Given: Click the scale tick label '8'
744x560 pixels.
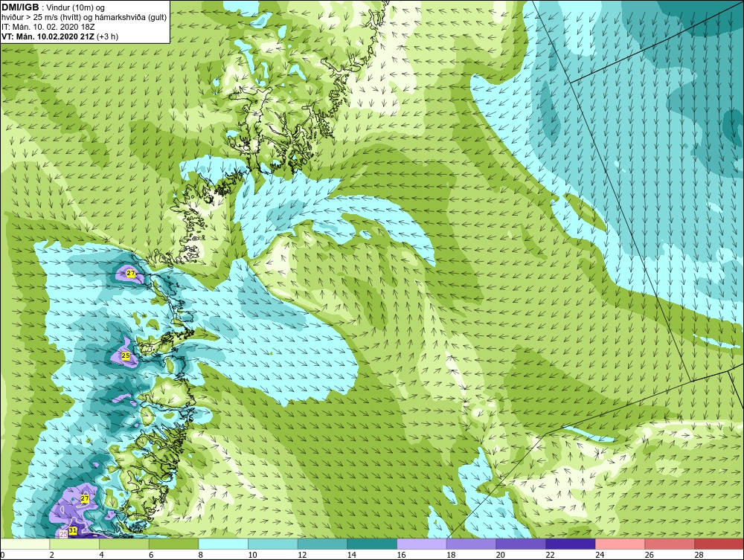Looking at the screenshot, I should pos(201,555).
